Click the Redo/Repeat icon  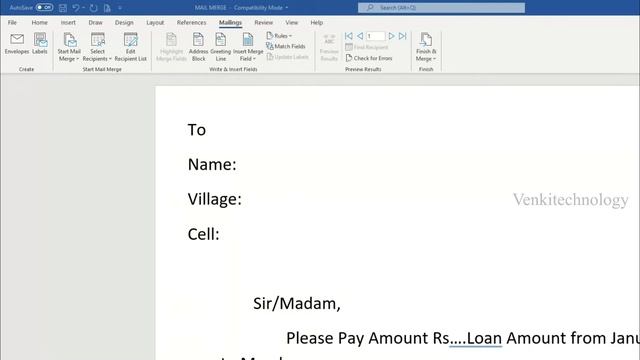pyautogui.click(x=93, y=8)
